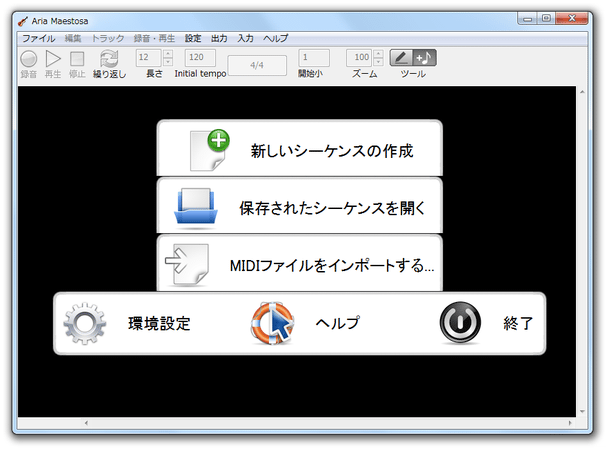Click the vertical scrollbar up arrow
Screen dimensions: 607x449
click(582, 92)
